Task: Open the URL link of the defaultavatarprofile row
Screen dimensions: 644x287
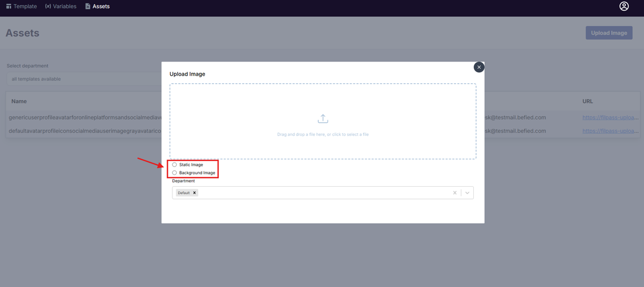Action: coord(611,131)
